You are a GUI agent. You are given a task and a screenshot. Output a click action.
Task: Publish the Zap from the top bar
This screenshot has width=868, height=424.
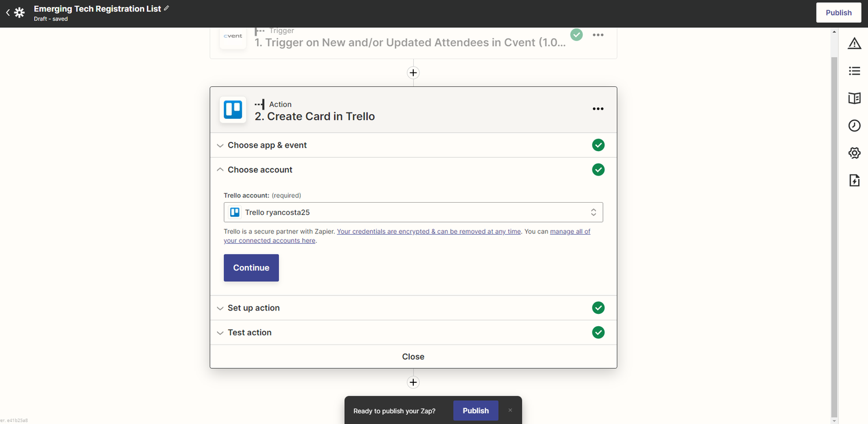[x=838, y=12]
